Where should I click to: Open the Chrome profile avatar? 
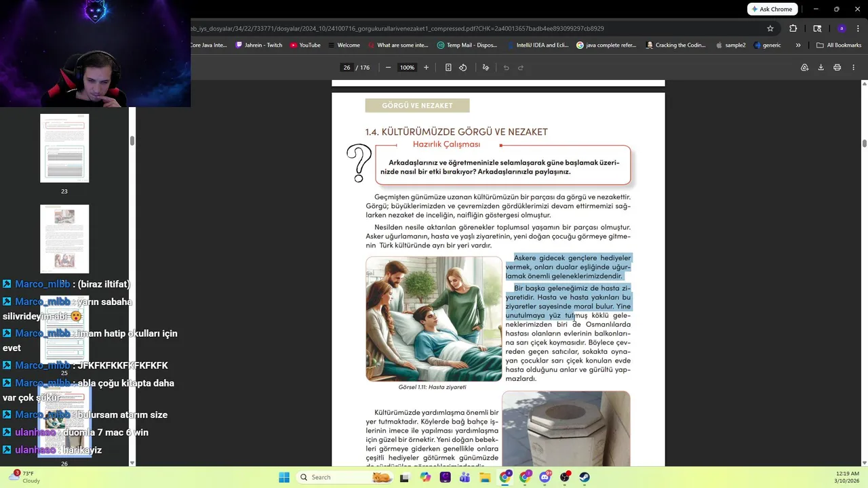click(x=842, y=28)
